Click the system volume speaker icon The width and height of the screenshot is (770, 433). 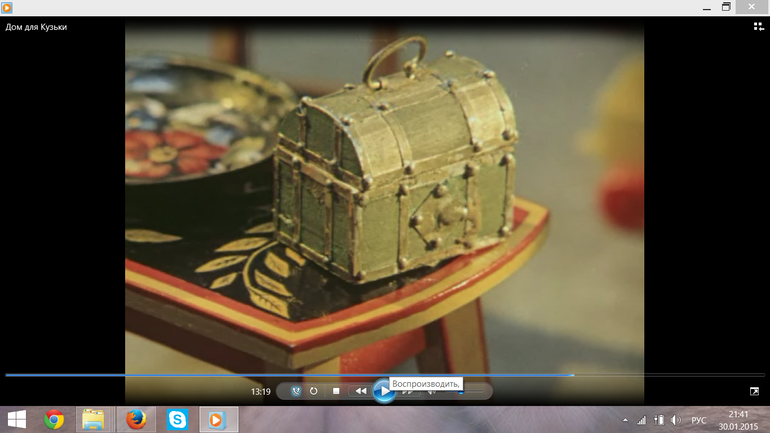[676, 421]
